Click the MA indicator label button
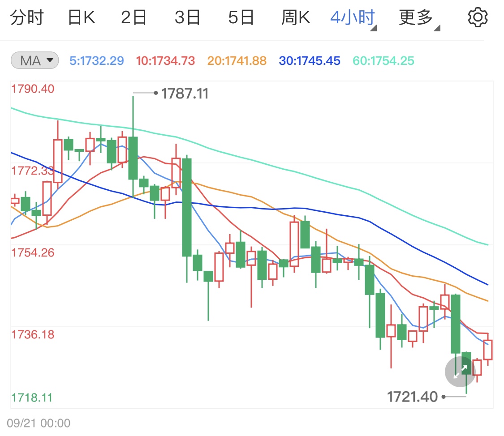This screenshot has width=504, height=436. coord(34,60)
